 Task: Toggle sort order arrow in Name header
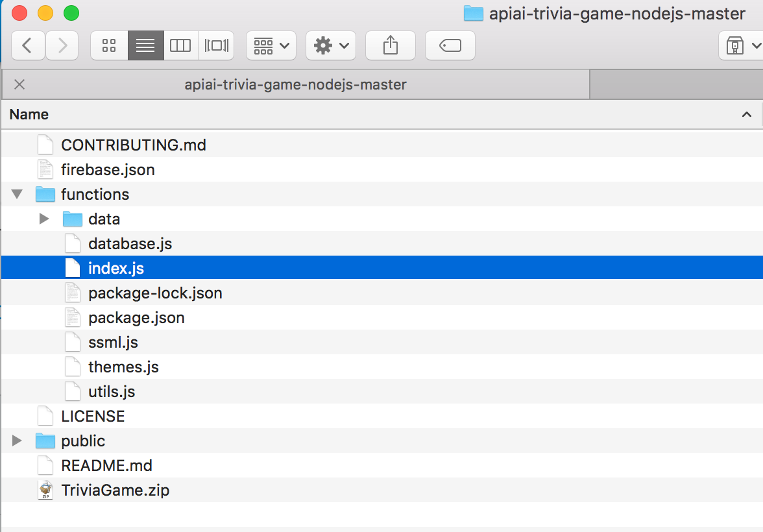click(x=746, y=114)
